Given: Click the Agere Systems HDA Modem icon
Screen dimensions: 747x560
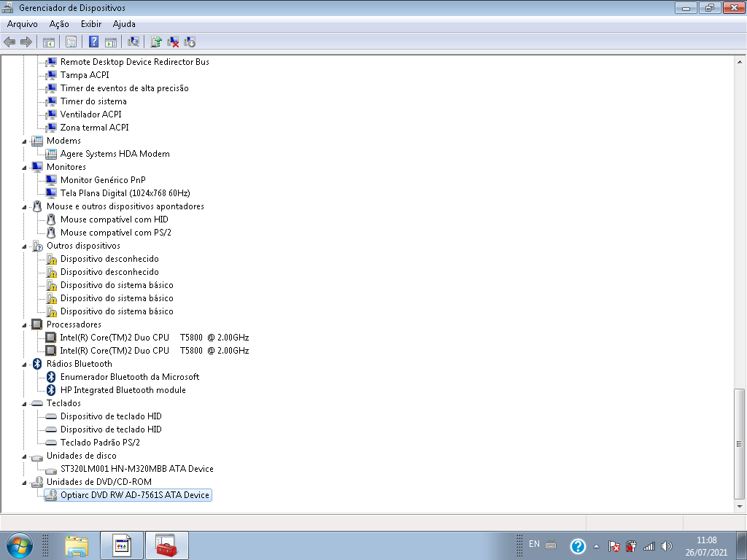Looking at the screenshot, I should pos(51,154).
